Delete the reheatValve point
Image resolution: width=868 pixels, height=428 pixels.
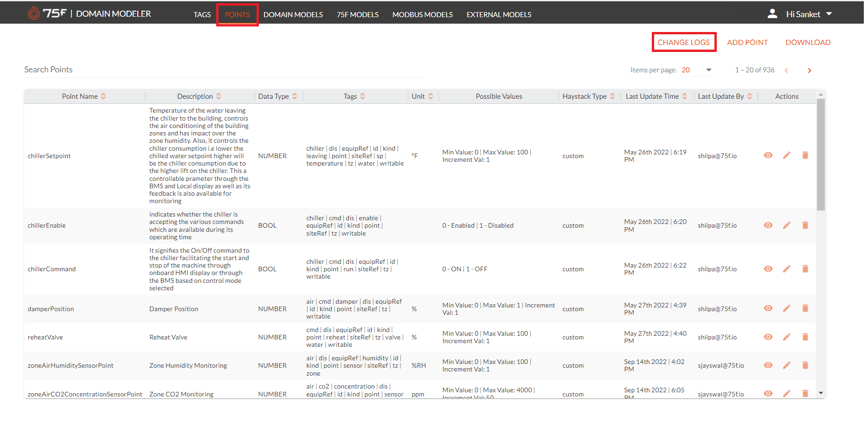pyautogui.click(x=805, y=337)
